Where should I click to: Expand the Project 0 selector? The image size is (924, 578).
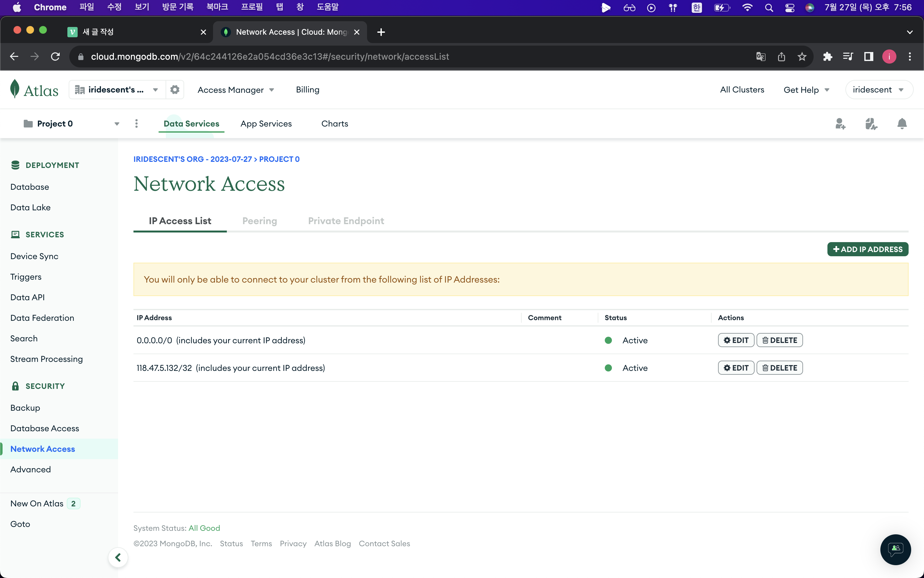(x=72, y=124)
